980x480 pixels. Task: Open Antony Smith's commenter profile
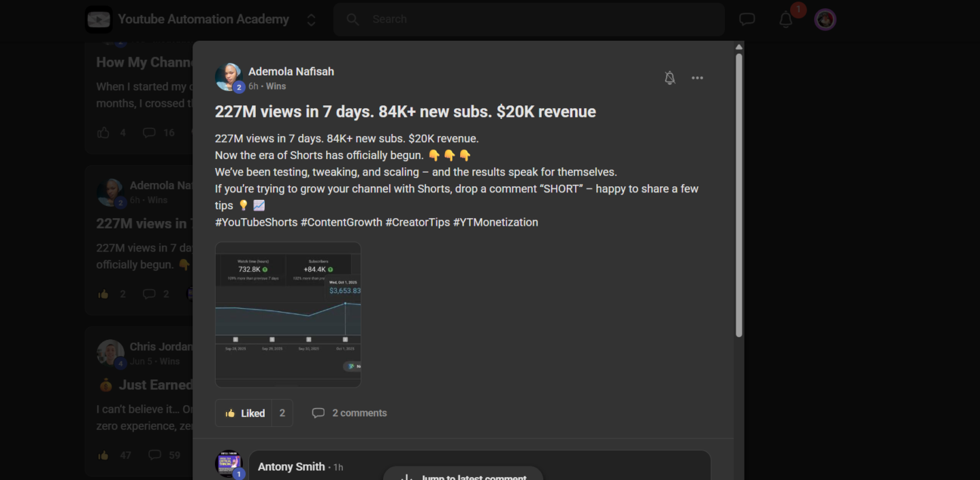[291, 466]
